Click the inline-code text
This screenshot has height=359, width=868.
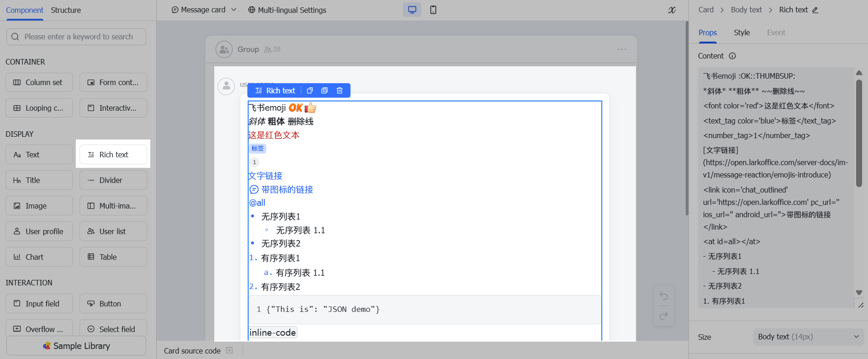[x=273, y=332]
